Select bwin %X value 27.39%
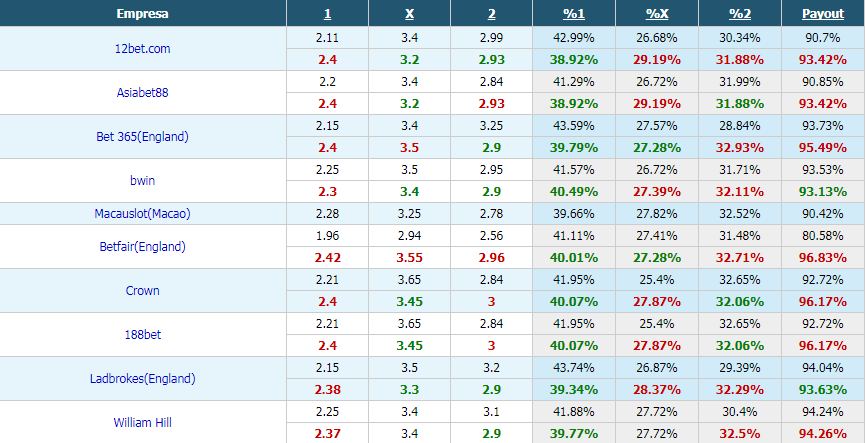The height and width of the screenshot is (443, 866). click(x=657, y=192)
